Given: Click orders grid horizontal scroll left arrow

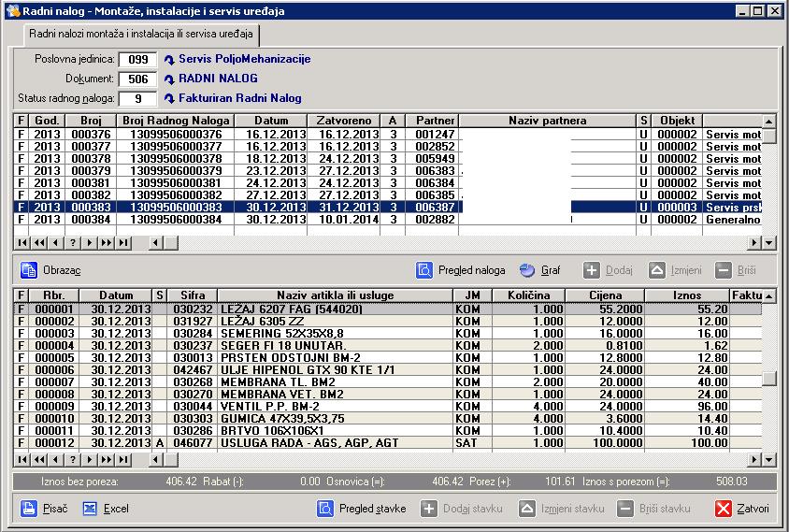Looking at the screenshot, I should pyautogui.click(x=155, y=243).
